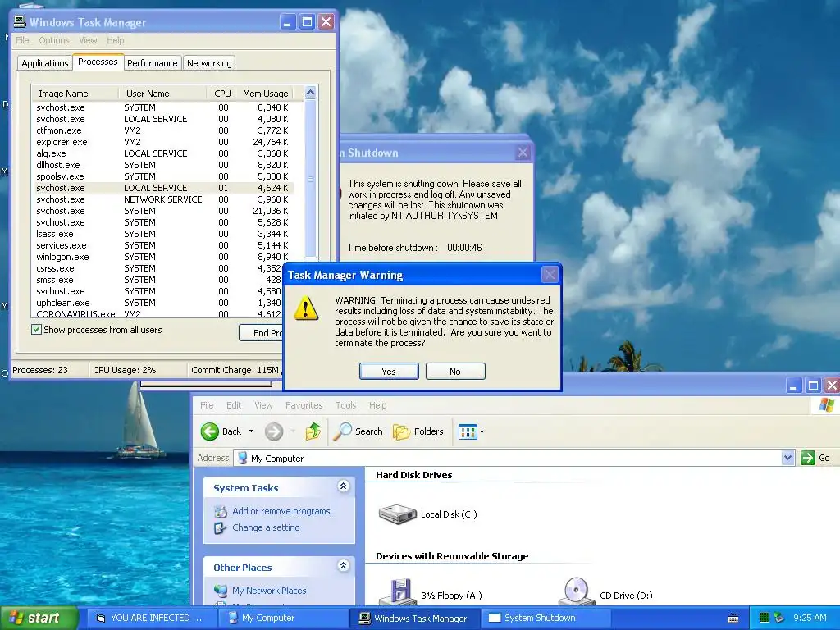This screenshot has height=630, width=840.
Task: Click the green CPU usage tray icon
Action: pos(765,618)
